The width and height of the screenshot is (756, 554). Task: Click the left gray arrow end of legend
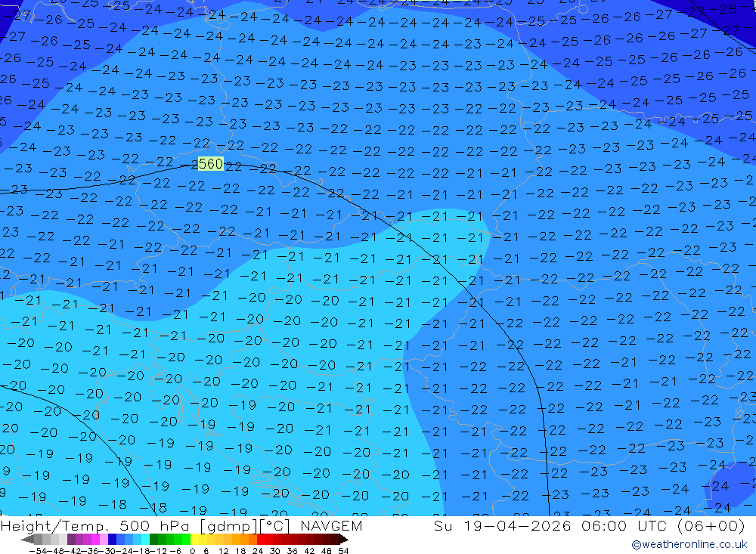pos(27,540)
